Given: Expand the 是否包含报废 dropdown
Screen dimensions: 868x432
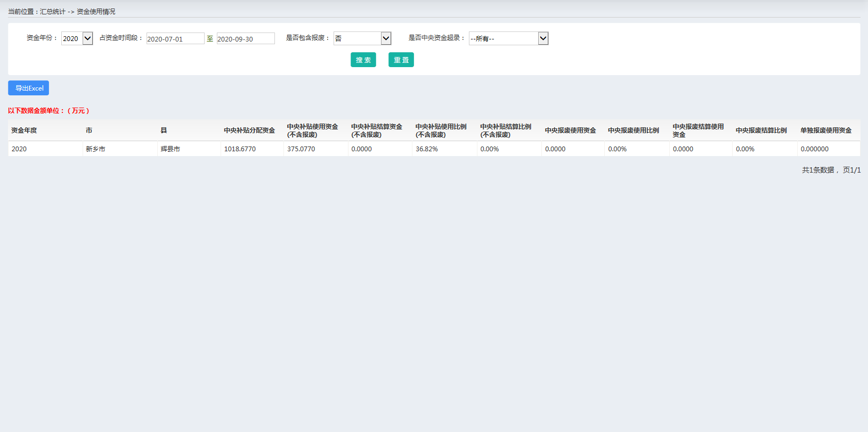Looking at the screenshot, I should [362, 38].
